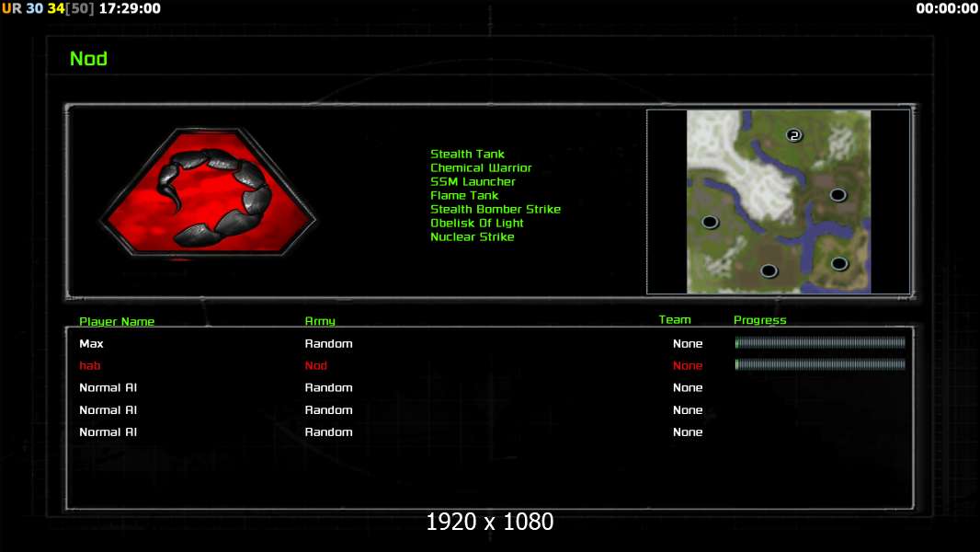Click SSM Launcher in unit list
The width and height of the screenshot is (980, 552).
pyautogui.click(x=473, y=181)
